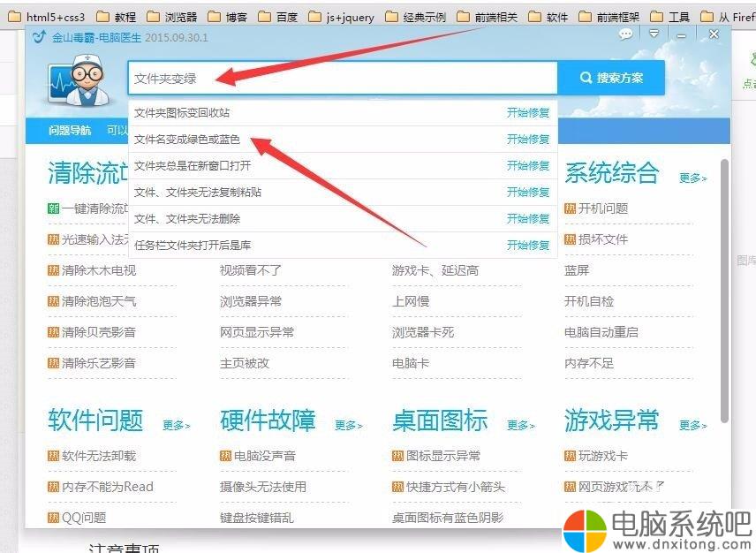Open the 桌面图标有蓝色阴影 item

448,518
